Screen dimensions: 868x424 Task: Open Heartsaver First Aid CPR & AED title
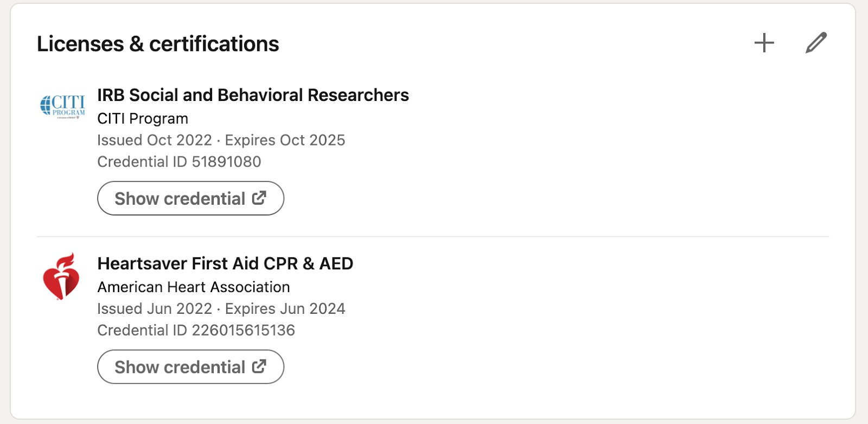pyautogui.click(x=225, y=263)
